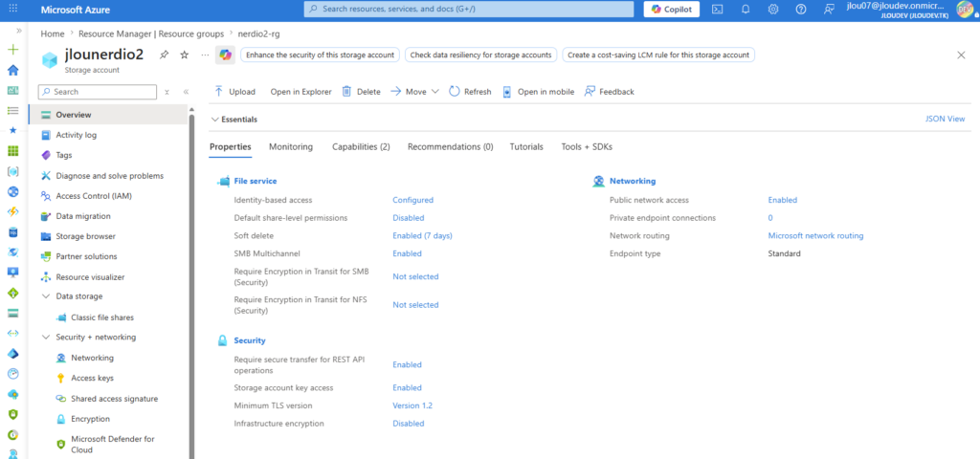This screenshot has height=459, width=980.
Task: Go to Home via the sidebar house icon
Action: (13, 70)
